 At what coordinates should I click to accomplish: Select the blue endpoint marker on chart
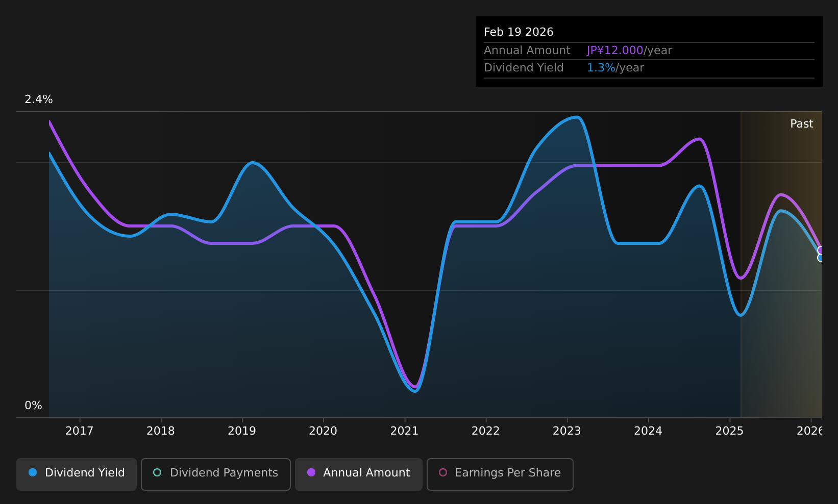821,258
